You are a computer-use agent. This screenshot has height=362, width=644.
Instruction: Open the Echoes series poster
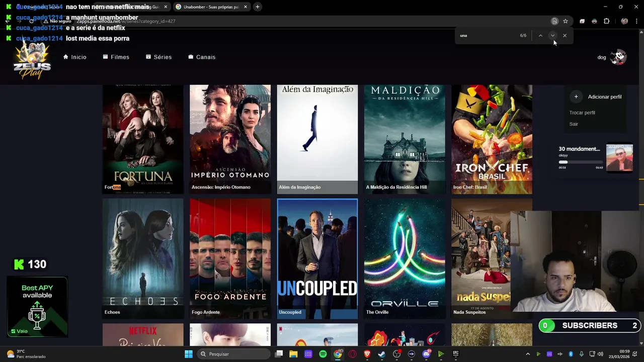[143, 258]
